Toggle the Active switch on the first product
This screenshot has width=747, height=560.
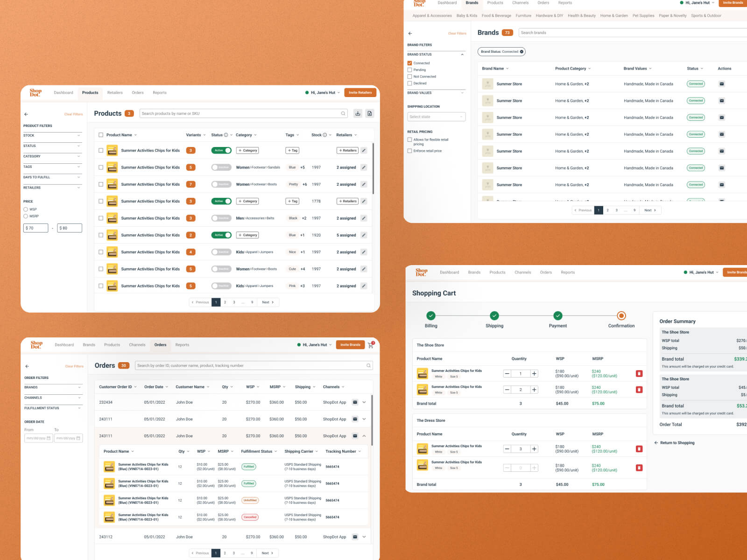(x=221, y=150)
